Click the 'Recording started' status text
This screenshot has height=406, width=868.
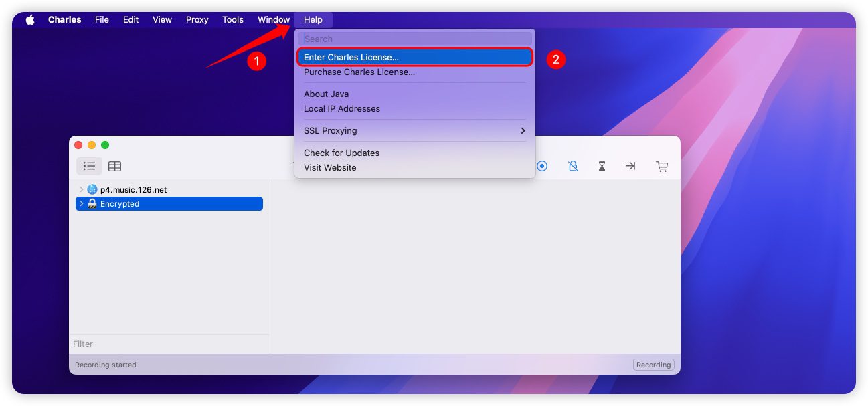[x=106, y=365]
